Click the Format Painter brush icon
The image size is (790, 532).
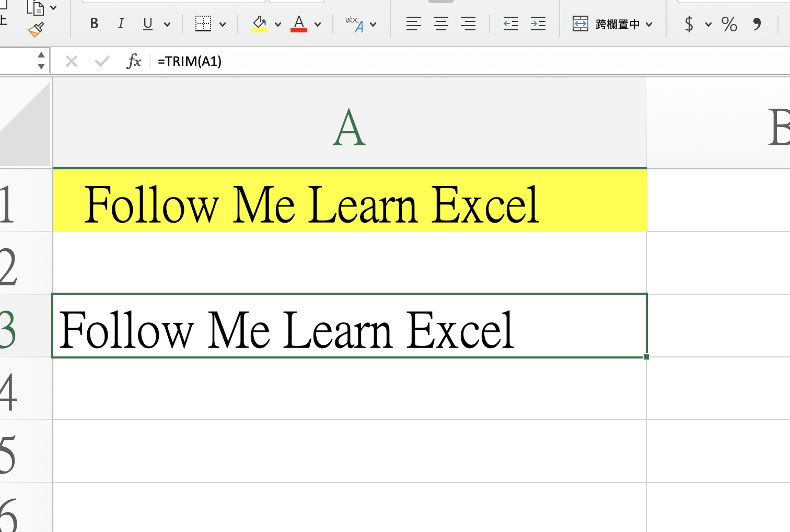pos(36,30)
